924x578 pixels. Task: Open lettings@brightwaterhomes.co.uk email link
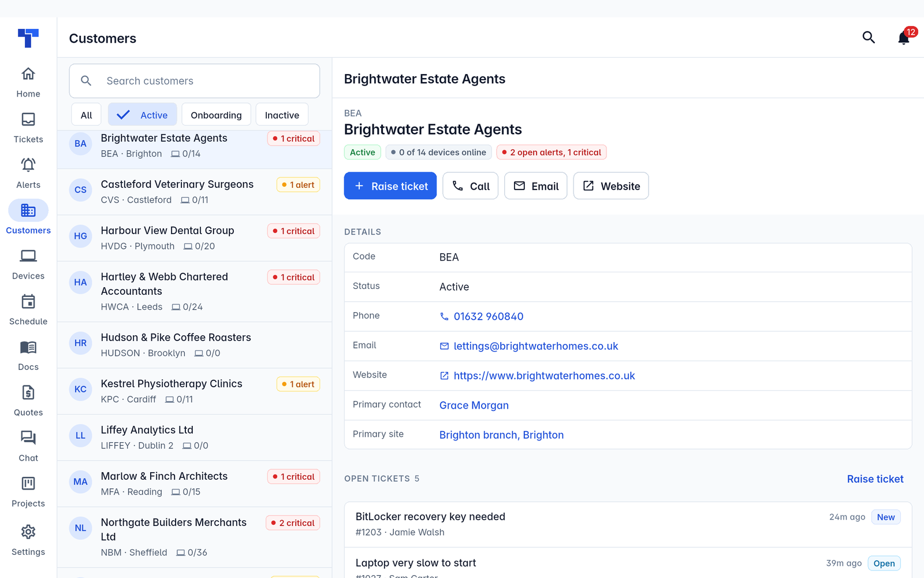[x=536, y=346]
